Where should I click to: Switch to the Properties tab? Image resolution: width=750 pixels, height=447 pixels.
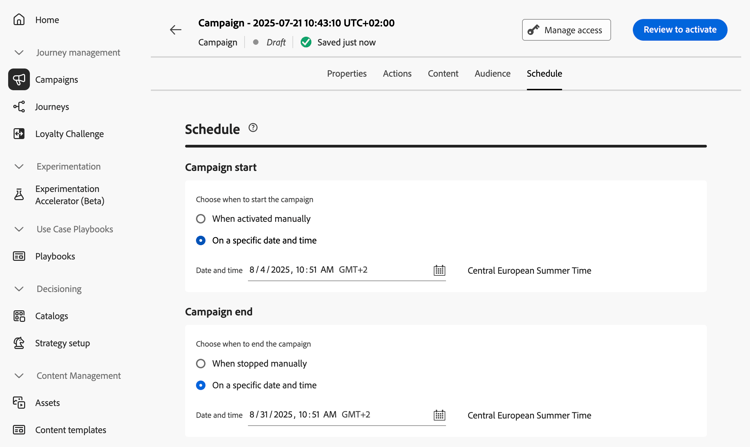click(x=347, y=74)
